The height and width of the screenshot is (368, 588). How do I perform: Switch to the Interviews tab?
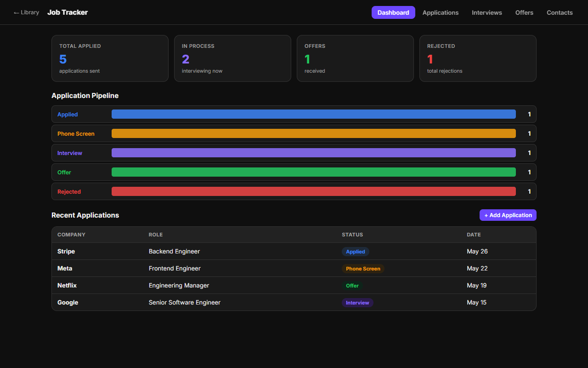pyautogui.click(x=487, y=12)
